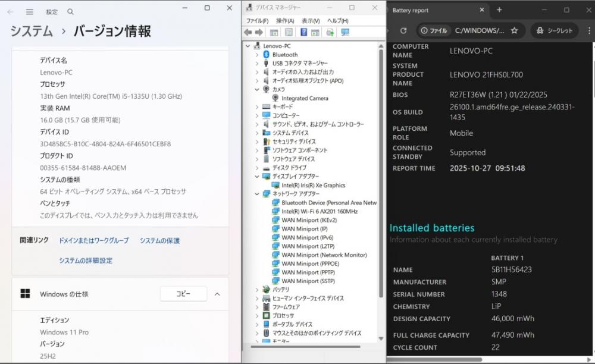Collapse the ネットワーク アダプター tree node

(257, 194)
